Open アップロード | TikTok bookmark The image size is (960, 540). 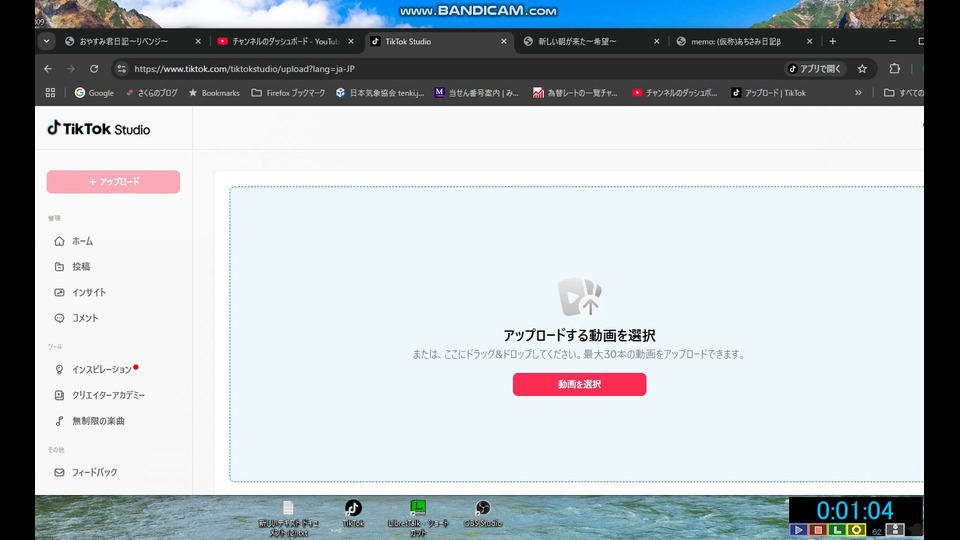pos(768,93)
